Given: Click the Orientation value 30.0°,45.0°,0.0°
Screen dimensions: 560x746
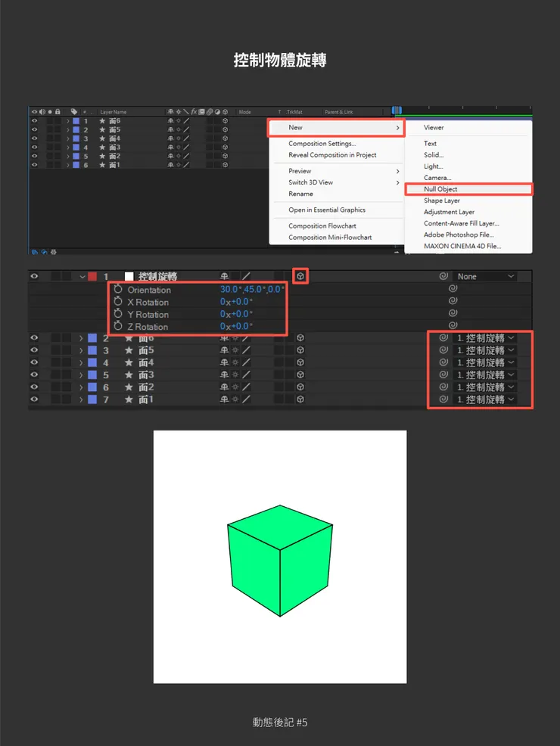Looking at the screenshot, I should (x=252, y=289).
